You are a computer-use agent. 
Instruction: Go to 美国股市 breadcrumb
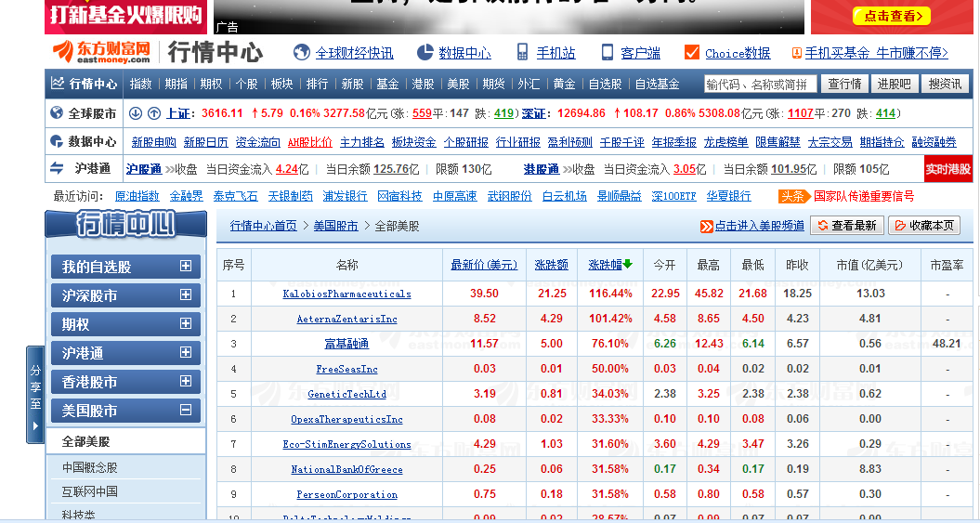[335, 226]
